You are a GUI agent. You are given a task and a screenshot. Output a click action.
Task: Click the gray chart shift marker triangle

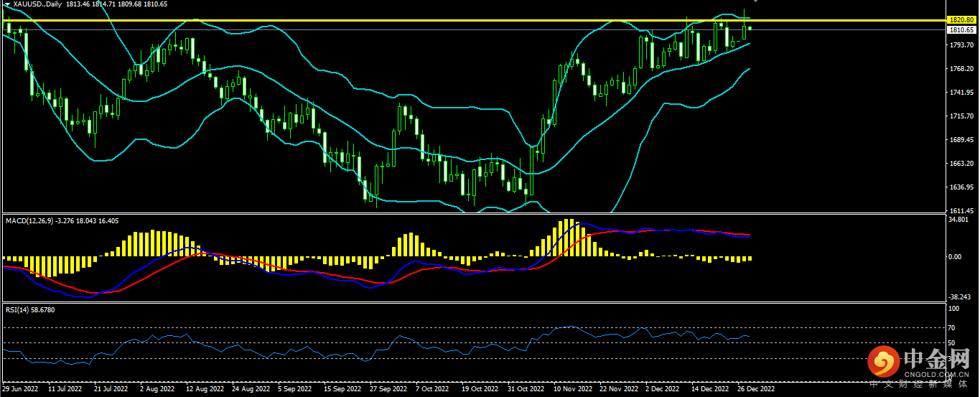point(755,2)
